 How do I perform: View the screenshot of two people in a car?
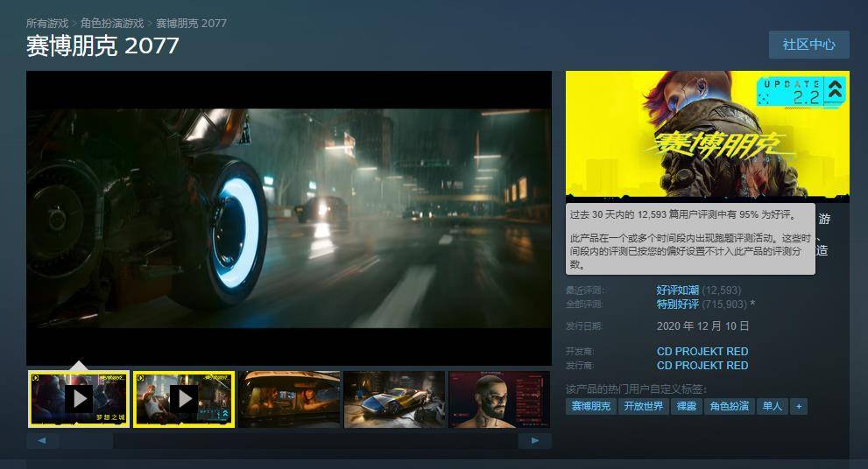coord(290,399)
